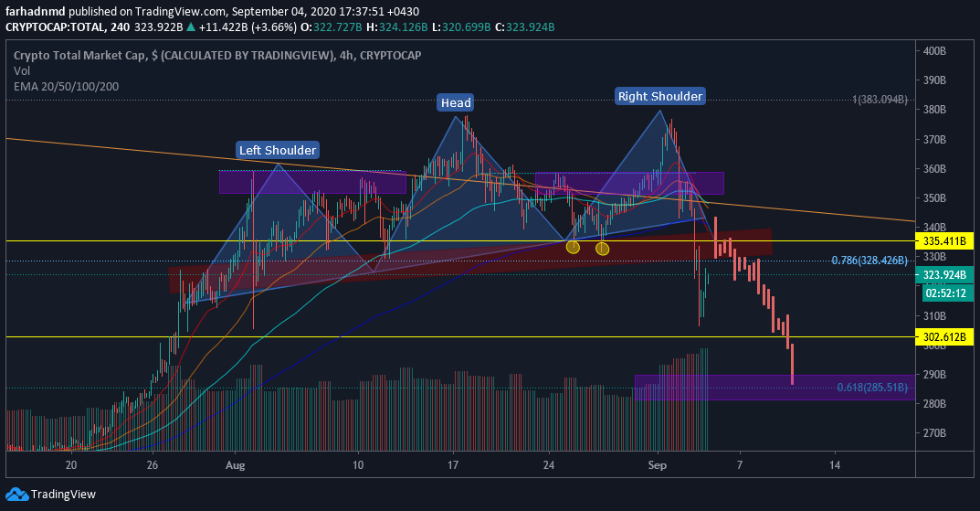The image size is (980, 511).
Task: Select the 1(383.094B) Fibonacci level label
Action: coord(880,100)
